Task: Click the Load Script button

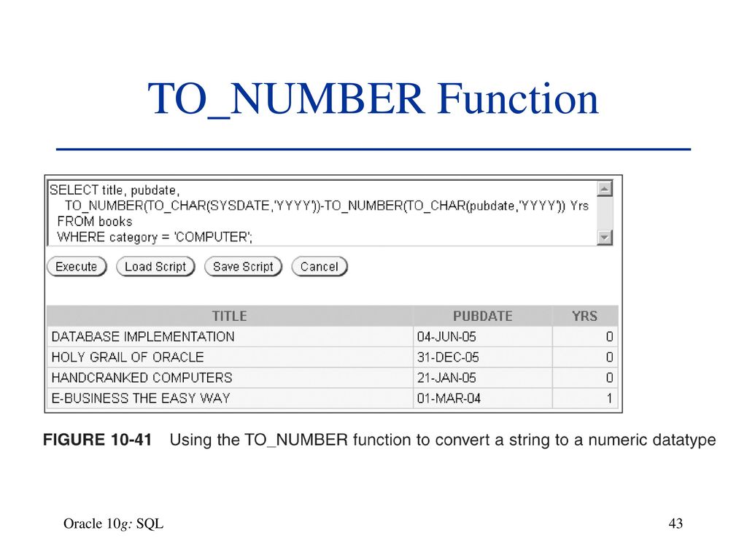Action: 155,267
